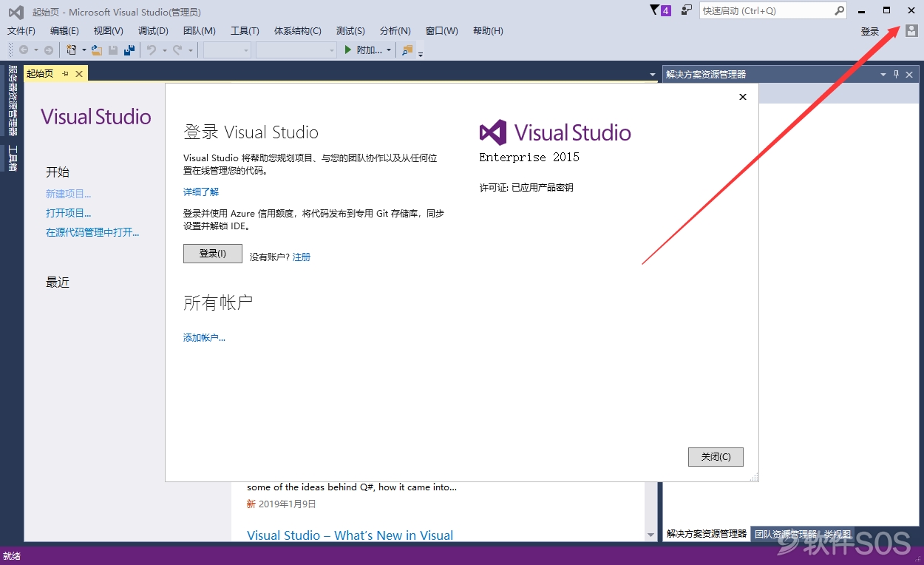The image size is (924, 565).
Task: Click the 注册 link
Action: tap(302, 257)
